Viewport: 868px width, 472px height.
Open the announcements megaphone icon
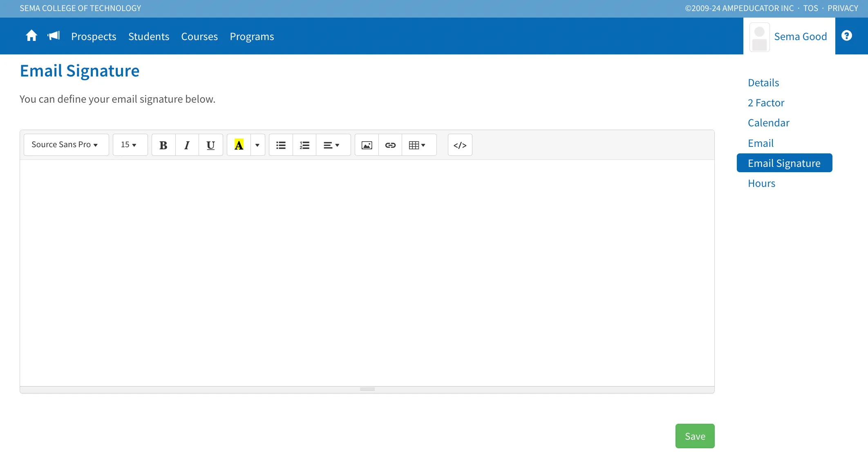(54, 36)
